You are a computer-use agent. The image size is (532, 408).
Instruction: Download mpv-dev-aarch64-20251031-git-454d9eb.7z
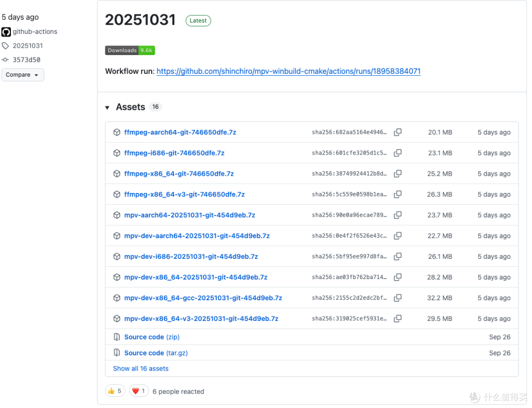[x=197, y=236]
